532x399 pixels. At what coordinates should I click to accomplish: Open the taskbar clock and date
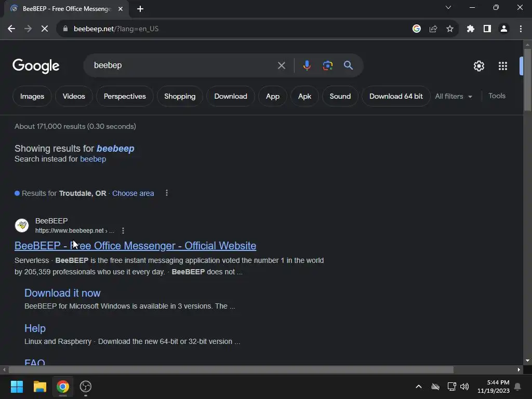[494, 387]
